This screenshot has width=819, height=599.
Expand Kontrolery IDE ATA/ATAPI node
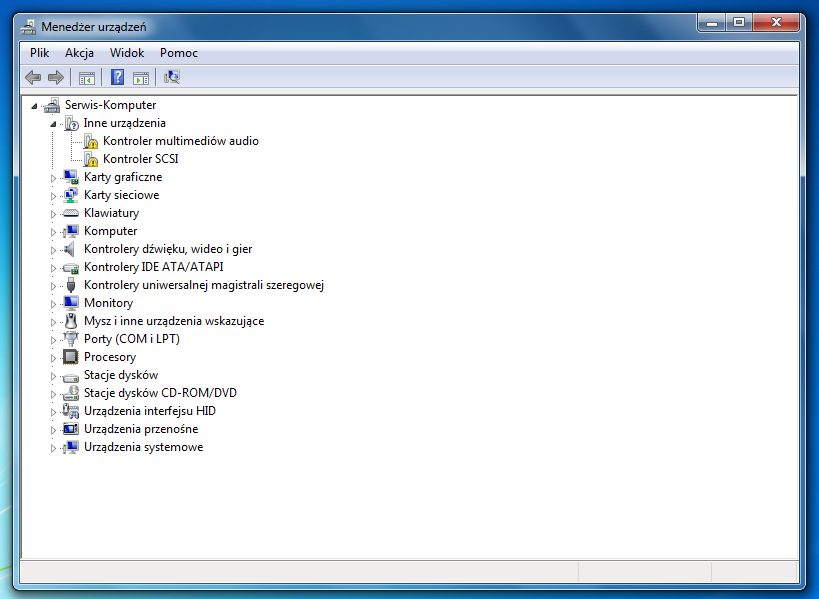(53, 268)
